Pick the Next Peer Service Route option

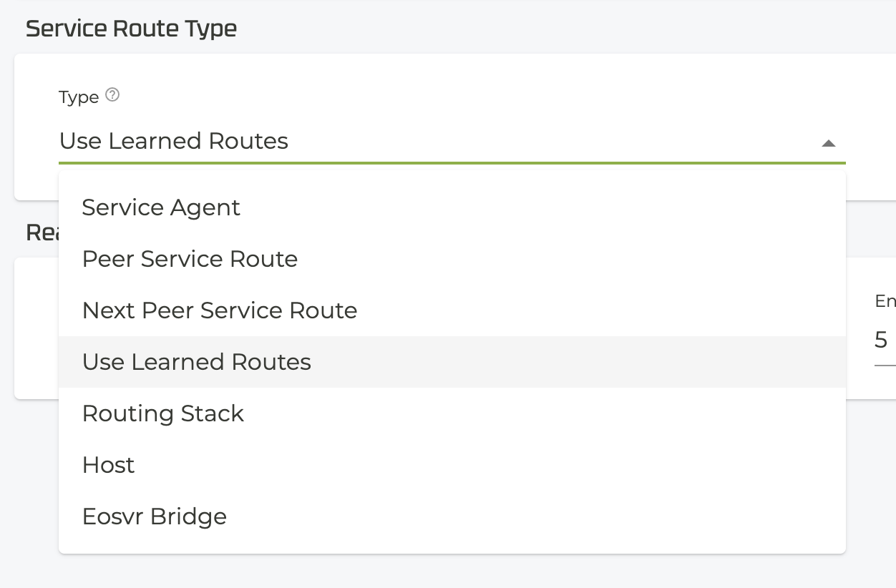coord(220,310)
